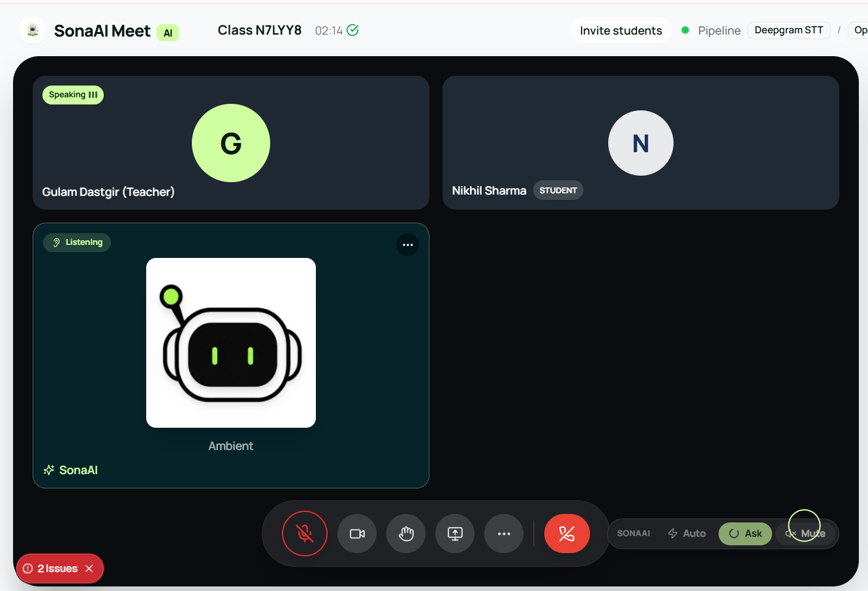Click the Speaking indicator on the teacher tile
868x591 pixels.
[73, 95]
